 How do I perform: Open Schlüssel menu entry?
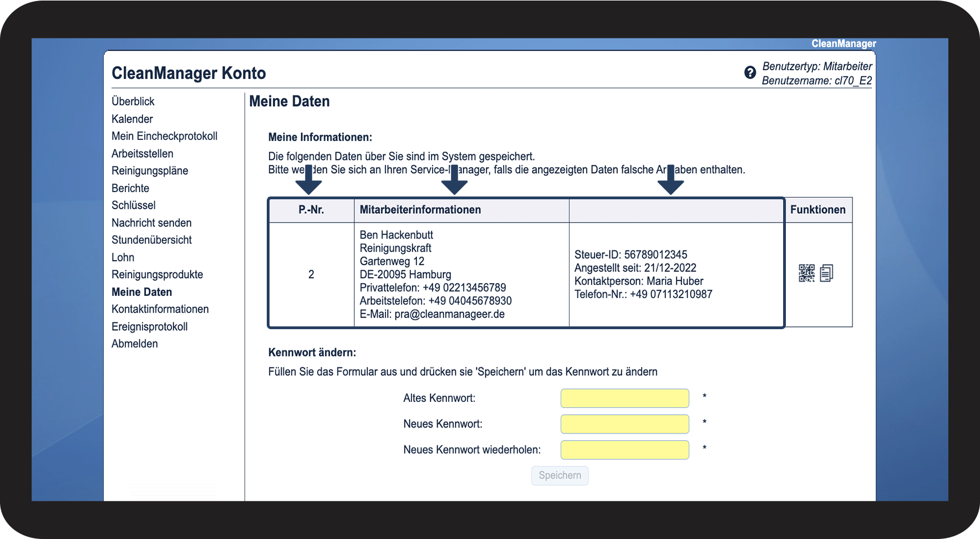(x=134, y=205)
